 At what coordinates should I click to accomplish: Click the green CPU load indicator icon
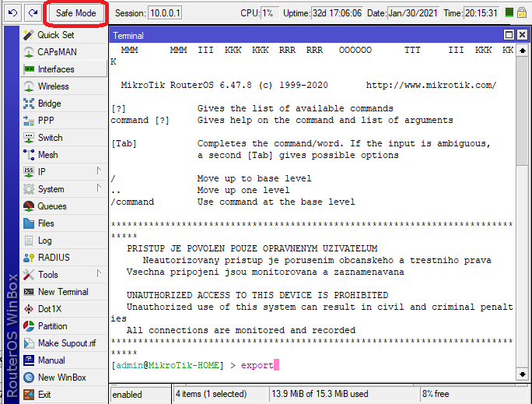[509, 13]
